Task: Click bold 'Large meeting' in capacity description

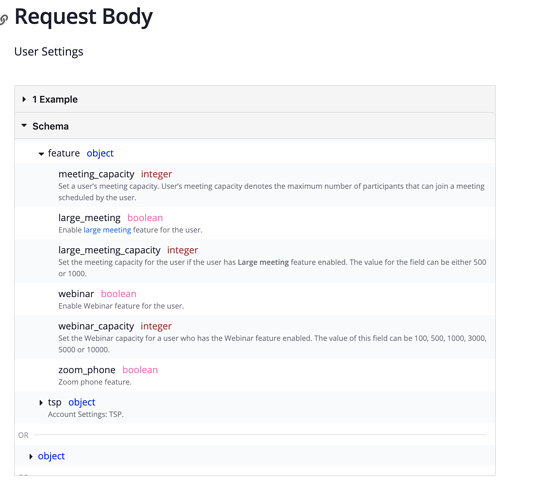Action: pyautogui.click(x=263, y=262)
